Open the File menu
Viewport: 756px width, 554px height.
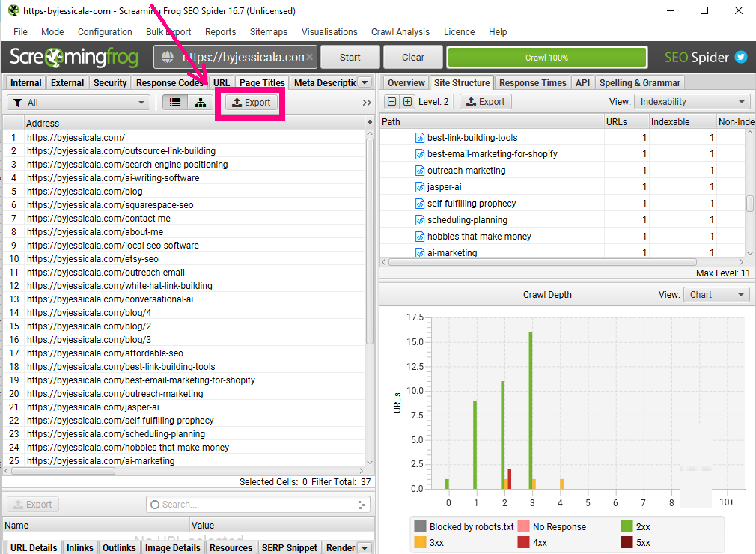coord(20,32)
